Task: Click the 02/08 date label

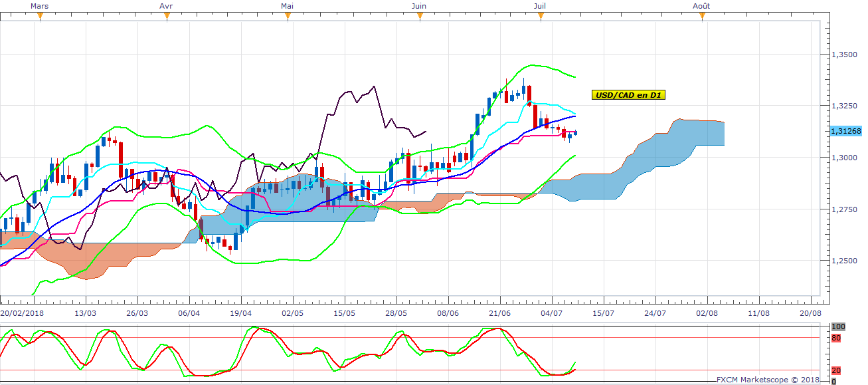Action: coord(707,313)
